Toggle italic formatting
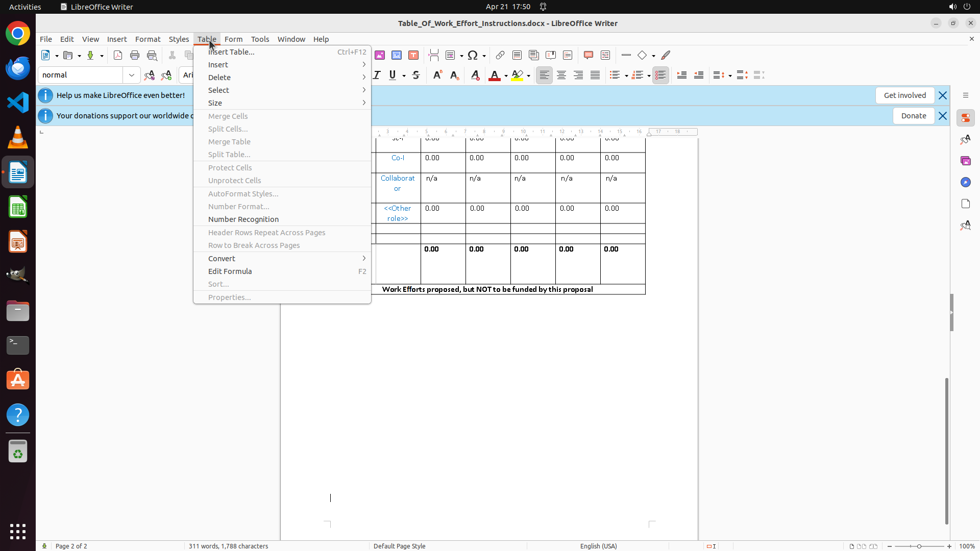 pos(377,75)
